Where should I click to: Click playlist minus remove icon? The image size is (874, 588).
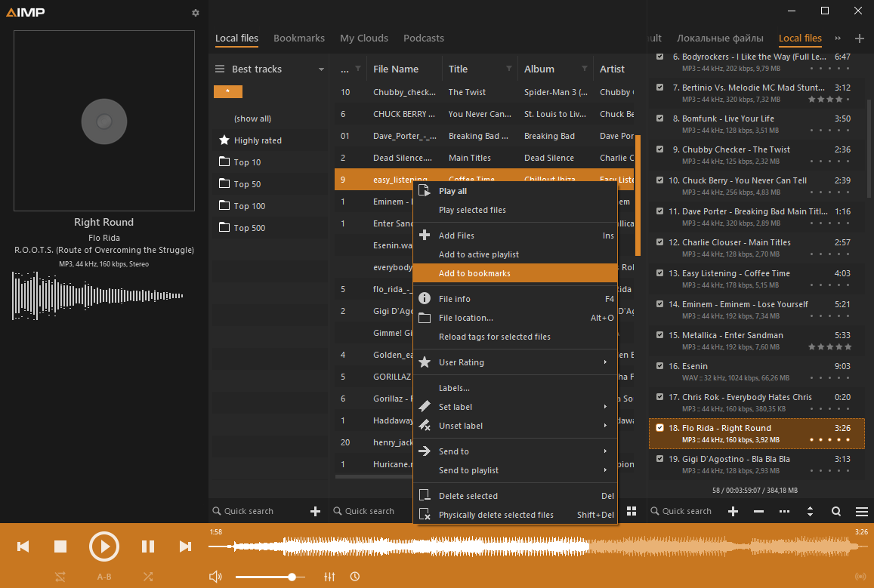(x=758, y=511)
